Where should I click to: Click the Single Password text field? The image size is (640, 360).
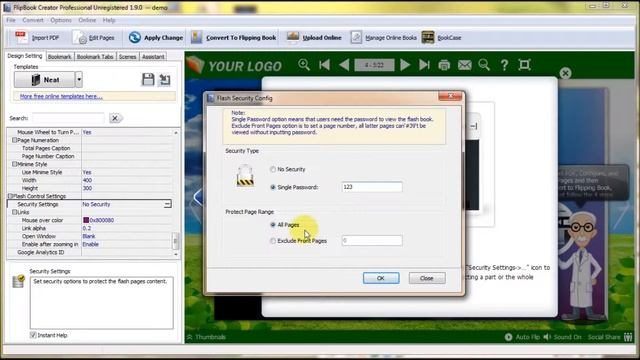371,187
